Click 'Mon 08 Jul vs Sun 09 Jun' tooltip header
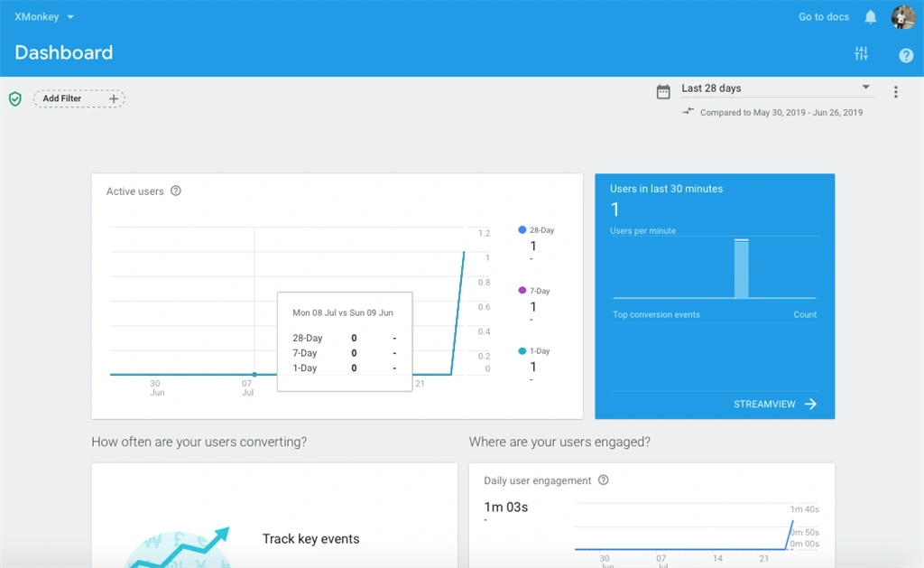The height and width of the screenshot is (568, 924). pos(342,312)
